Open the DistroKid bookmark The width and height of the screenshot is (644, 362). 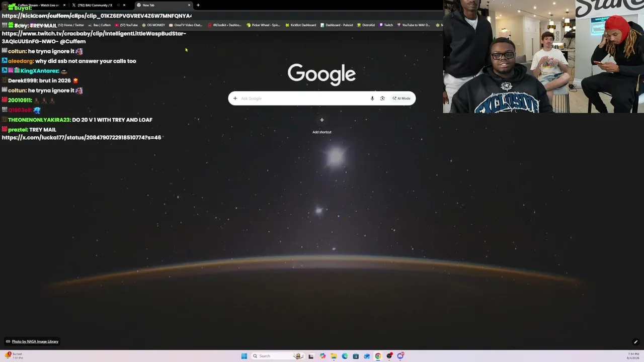click(x=366, y=25)
